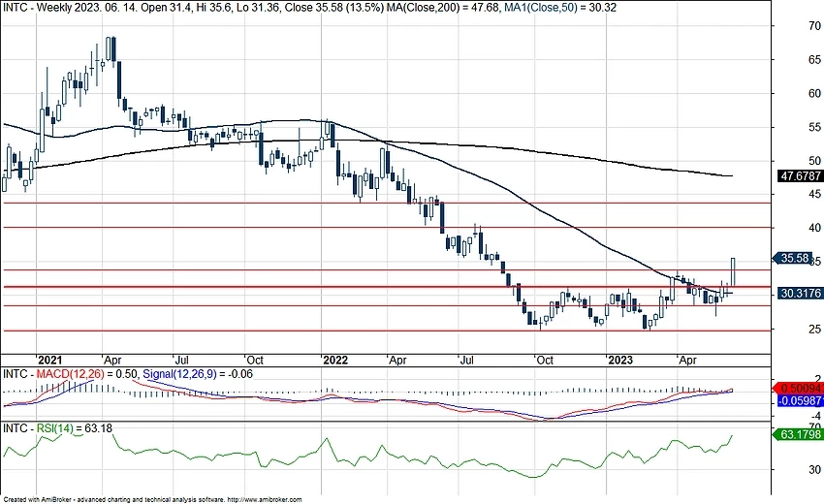824x504 pixels.
Task: Click the 65 price axis label
Action: click(x=815, y=60)
